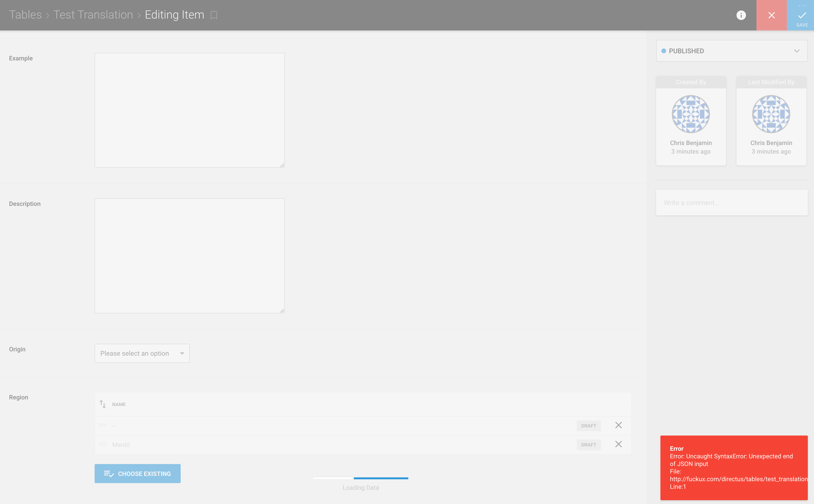The height and width of the screenshot is (504, 814).
Task: Open the Published status dropdown
Action: (732, 51)
